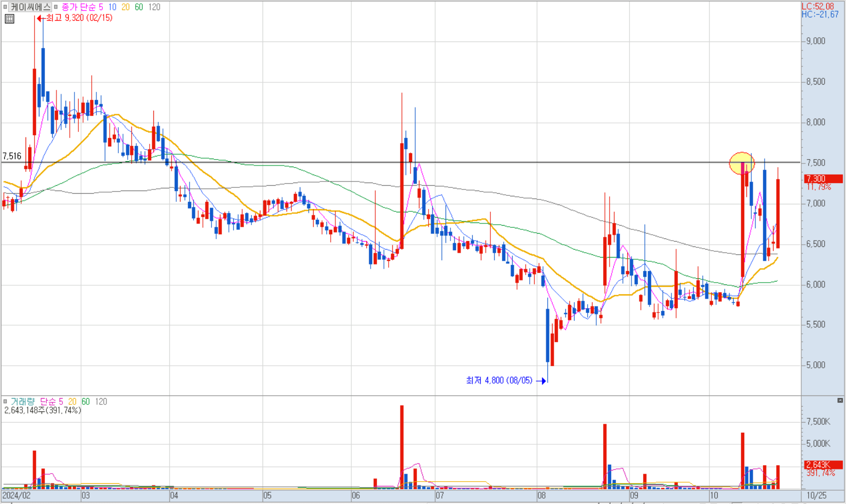The height and width of the screenshot is (504, 846).
Task: Click the volume MA 20 label
Action: pos(72,401)
